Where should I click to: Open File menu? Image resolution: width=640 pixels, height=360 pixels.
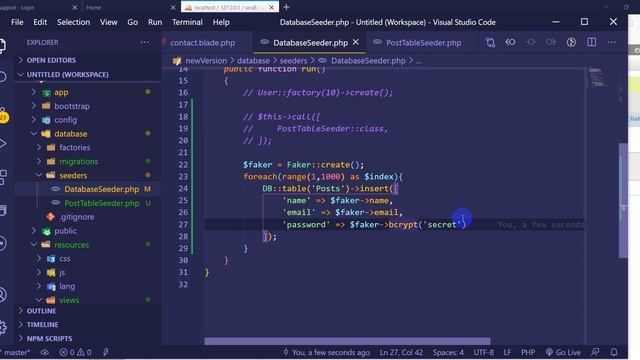click(x=17, y=22)
